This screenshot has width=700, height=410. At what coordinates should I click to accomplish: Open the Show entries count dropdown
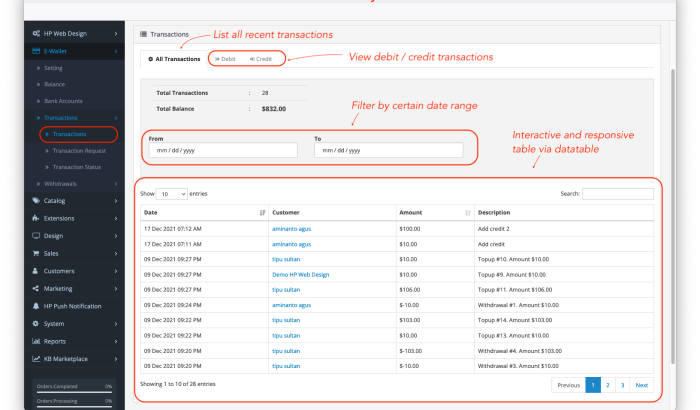pos(172,194)
